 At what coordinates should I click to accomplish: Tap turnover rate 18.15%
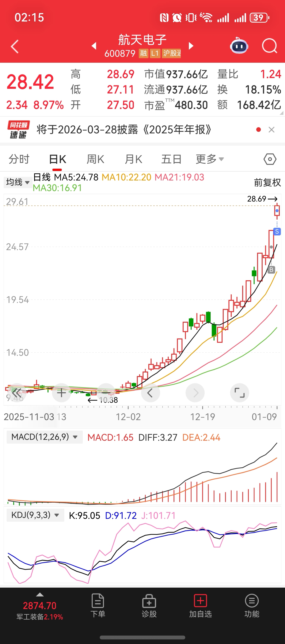point(263,89)
